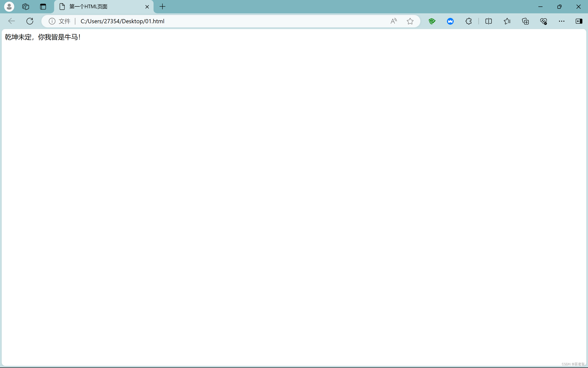The image size is (588, 368).
Task: Close the browser window
Action: pyautogui.click(x=579, y=7)
